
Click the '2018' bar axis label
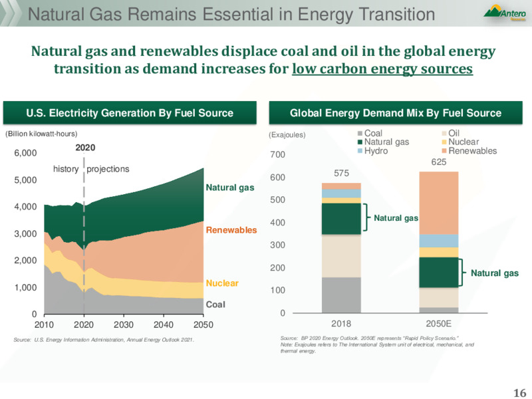(x=341, y=324)
